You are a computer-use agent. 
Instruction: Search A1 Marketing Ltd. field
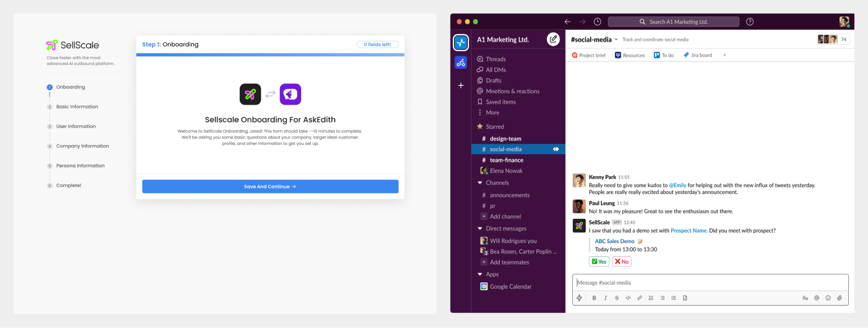coord(674,21)
